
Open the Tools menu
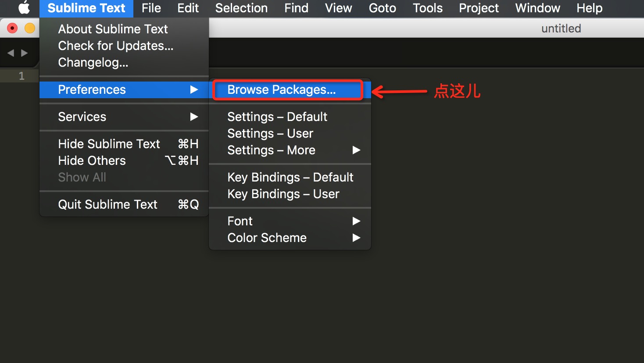[427, 8]
